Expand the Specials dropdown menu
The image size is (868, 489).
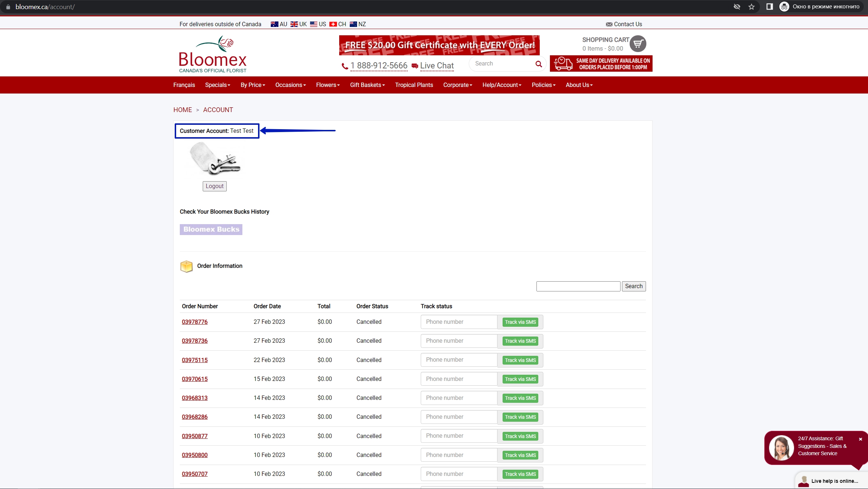pos(218,85)
